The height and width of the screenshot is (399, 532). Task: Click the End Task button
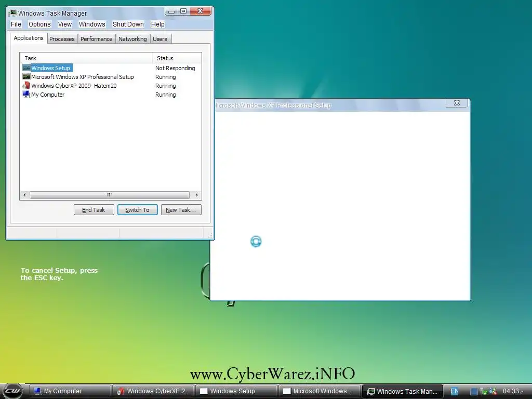click(x=94, y=210)
